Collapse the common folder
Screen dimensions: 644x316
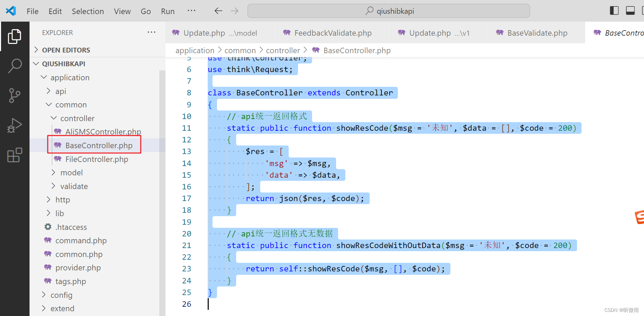click(x=94, y=105)
